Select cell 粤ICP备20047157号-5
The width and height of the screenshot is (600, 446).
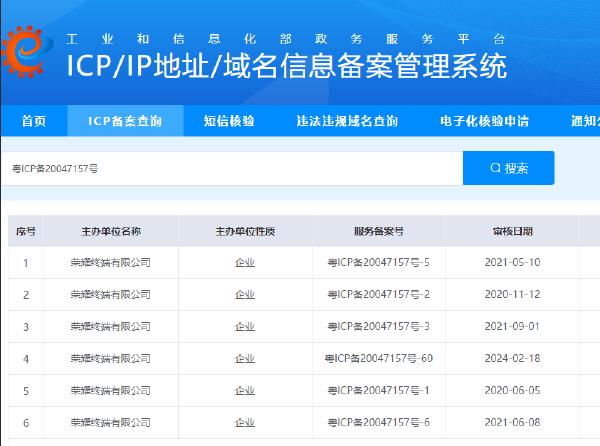[378, 263]
